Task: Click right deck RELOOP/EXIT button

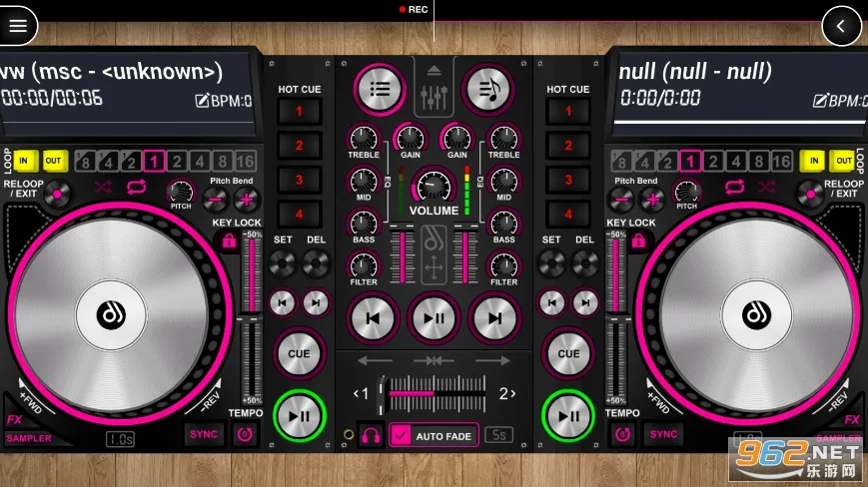Action: 810,194
